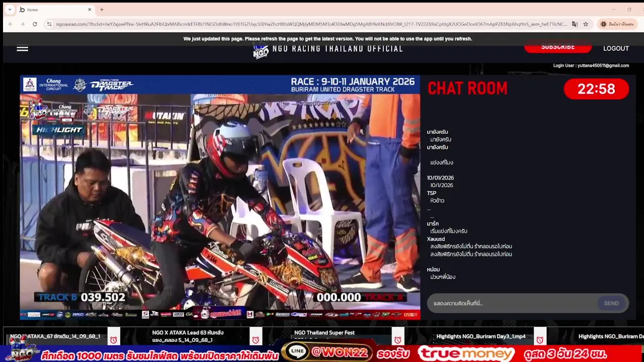Open video NGO X ATAKA Lead 63

[188, 336]
